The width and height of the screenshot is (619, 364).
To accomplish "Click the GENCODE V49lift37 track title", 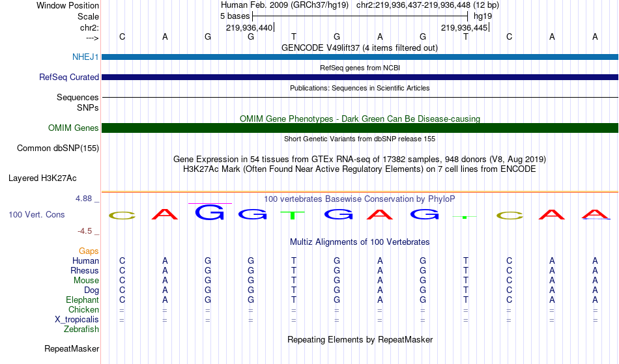I will (x=360, y=48).
